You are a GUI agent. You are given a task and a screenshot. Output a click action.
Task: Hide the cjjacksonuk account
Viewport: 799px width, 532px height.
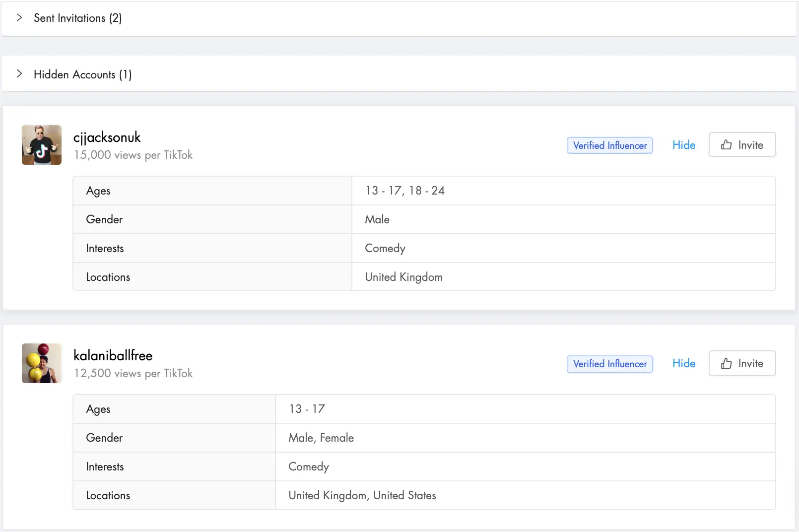tap(683, 145)
